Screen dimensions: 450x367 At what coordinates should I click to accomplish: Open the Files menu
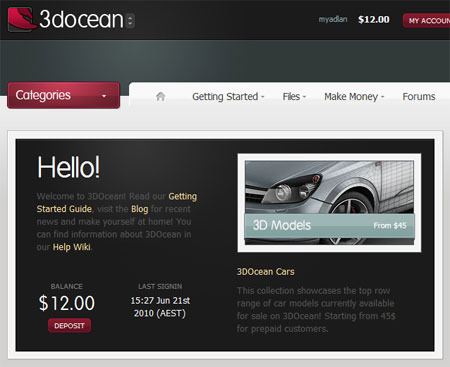(x=294, y=97)
